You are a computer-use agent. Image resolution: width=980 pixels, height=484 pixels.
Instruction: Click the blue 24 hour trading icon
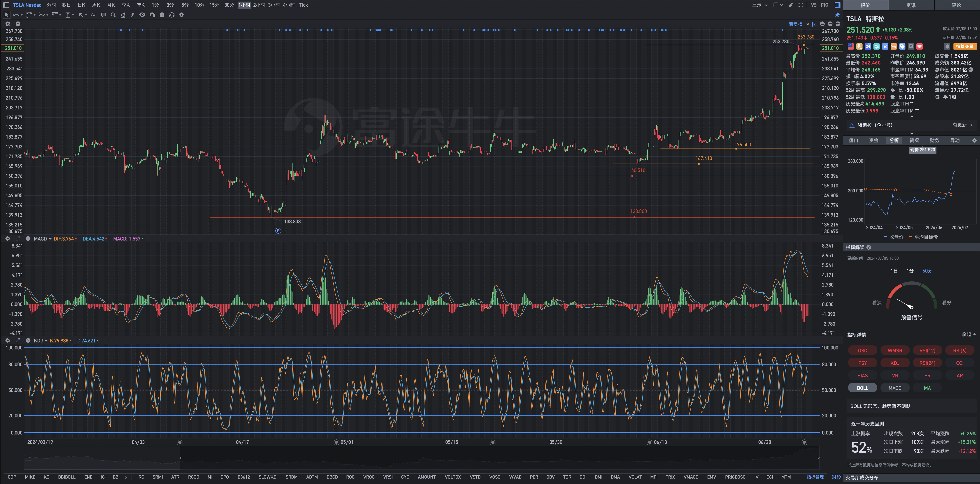[x=868, y=46]
